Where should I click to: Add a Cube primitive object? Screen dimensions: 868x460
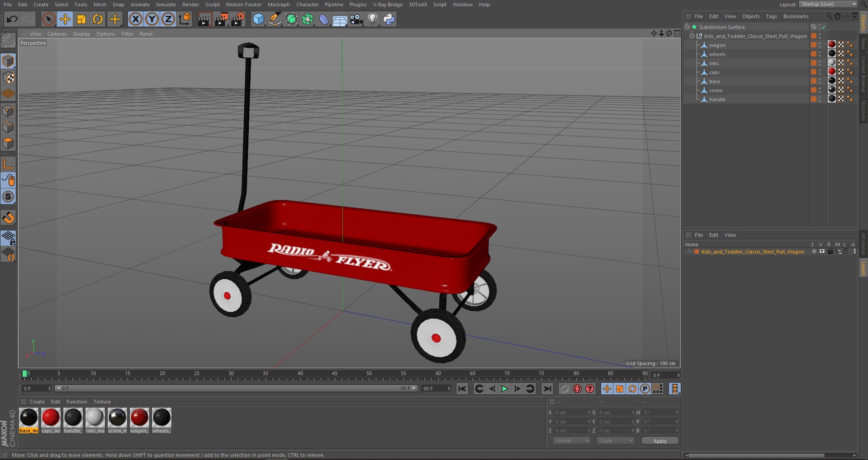click(x=258, y=19)
